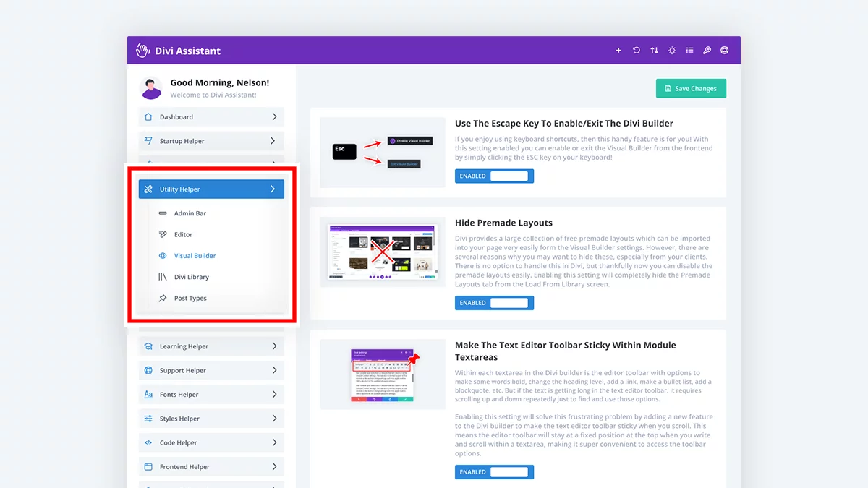Click the plus icon in purple header
The width and height of the screenshot is (868, 488).
click(x=618, y=51)
